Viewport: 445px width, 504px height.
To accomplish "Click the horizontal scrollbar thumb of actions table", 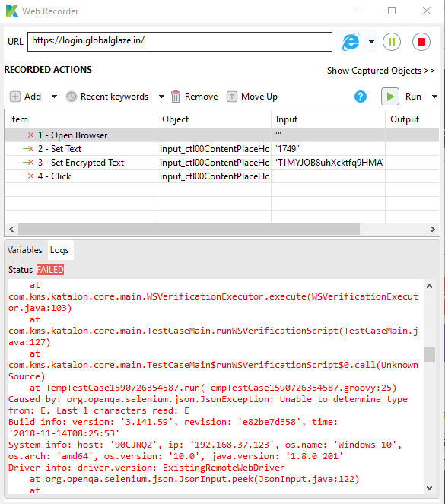I will 189,229.
